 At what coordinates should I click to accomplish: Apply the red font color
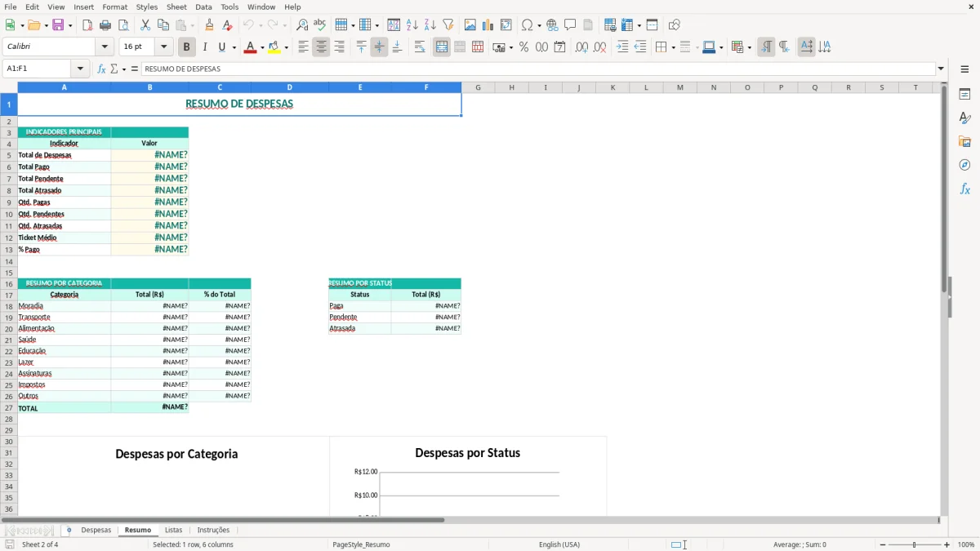click(250, 47)
